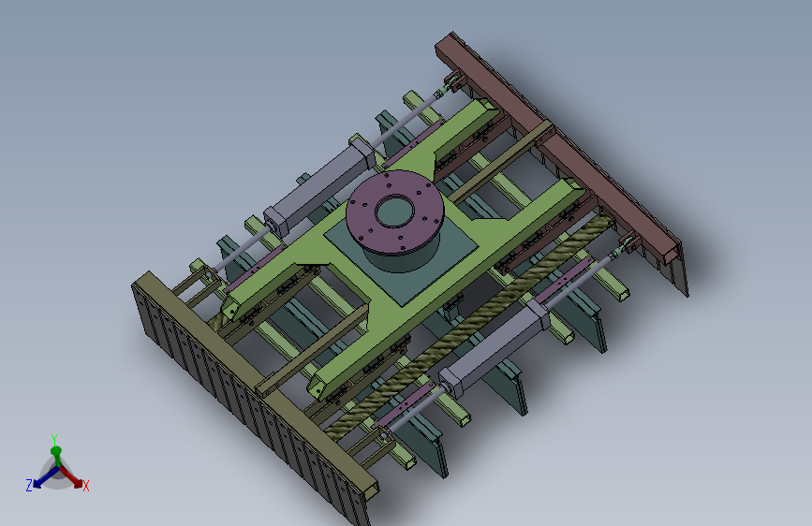The height and width of the screenshot is (526, 812).
Task: Select the purple circular flange on the model
Action: tap(394, 213)
